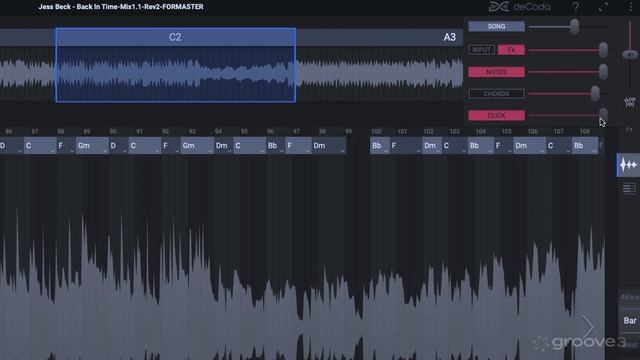Viewport: 640px width, 360px height.
Task: Click the deCoda logo
Action: [x=520, y=7]
